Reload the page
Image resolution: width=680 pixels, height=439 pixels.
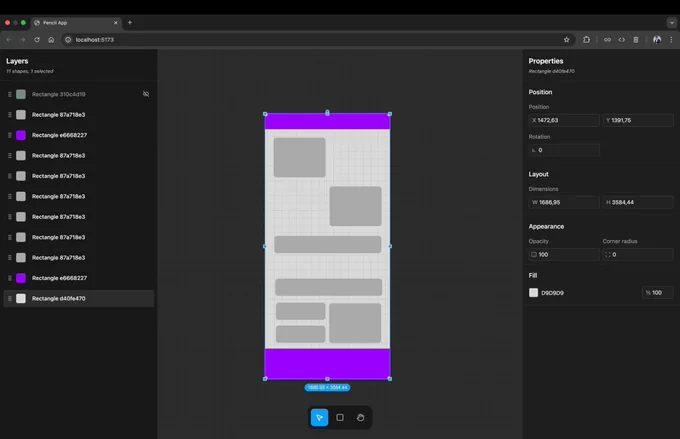tap(37, 39)
